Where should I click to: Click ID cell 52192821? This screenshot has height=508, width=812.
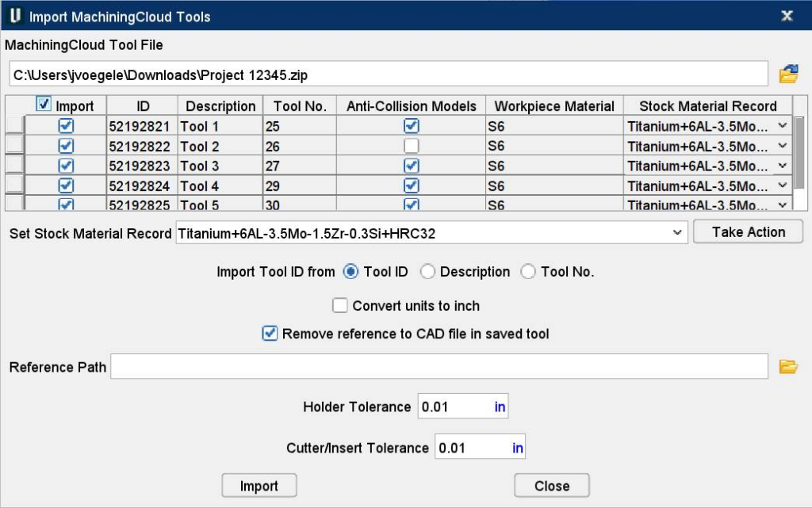click(143, 126)
